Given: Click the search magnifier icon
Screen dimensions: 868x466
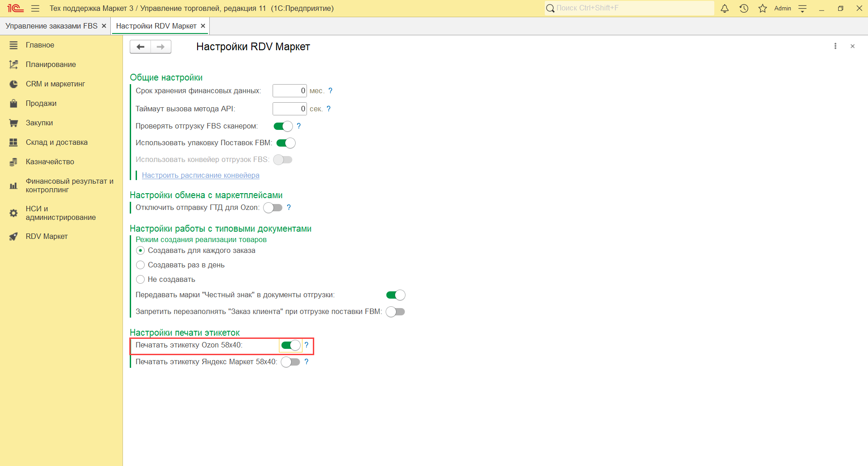Looking at the screenshot, I should pos(550,8).
